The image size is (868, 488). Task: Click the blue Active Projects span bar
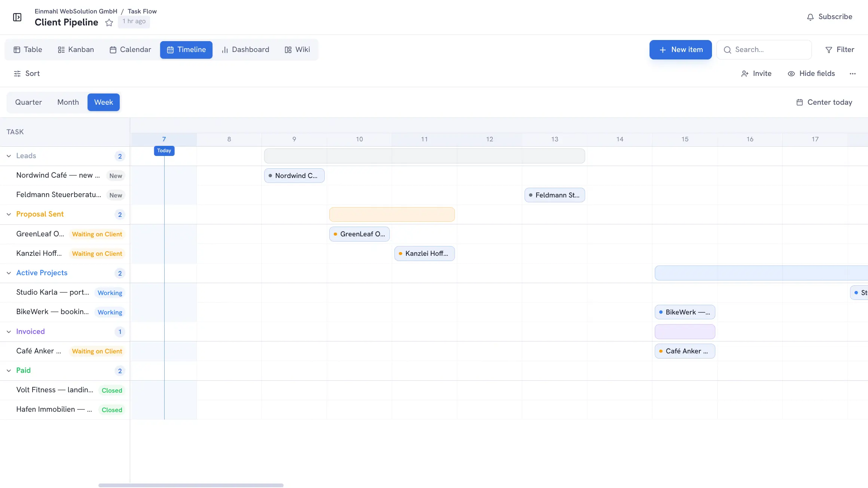coord(761,273)
